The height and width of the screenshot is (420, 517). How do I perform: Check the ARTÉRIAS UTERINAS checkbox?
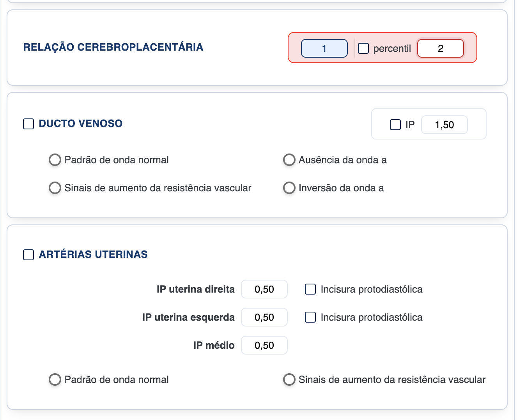coord(28,255)
